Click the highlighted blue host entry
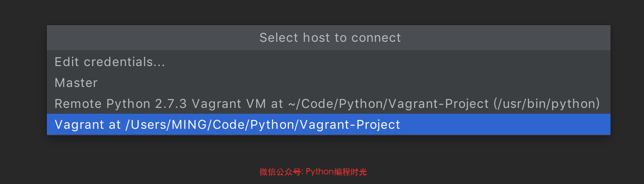This screenshot has height=184, width=644. [227, 125]
